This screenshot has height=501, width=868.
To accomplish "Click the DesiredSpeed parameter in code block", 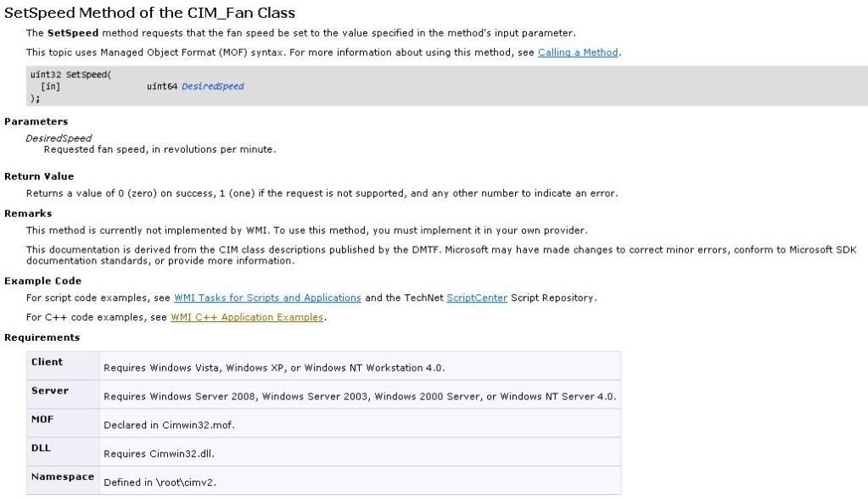I will click(213, 86).
